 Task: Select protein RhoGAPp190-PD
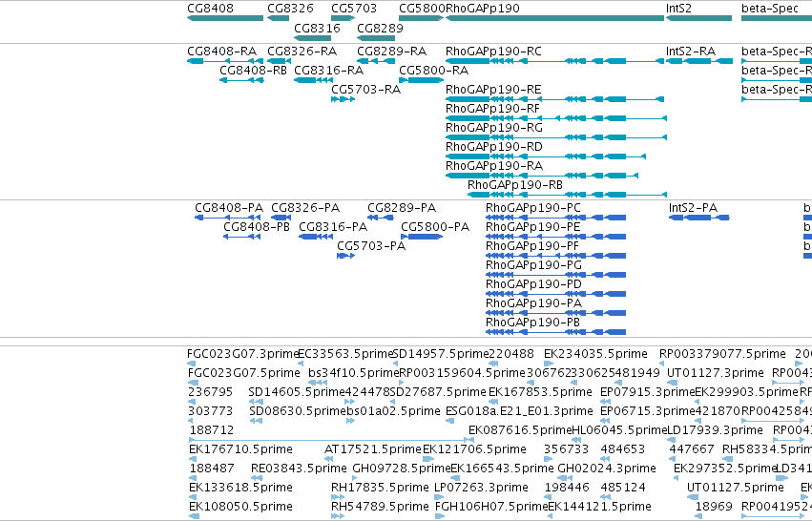point(555,295)
